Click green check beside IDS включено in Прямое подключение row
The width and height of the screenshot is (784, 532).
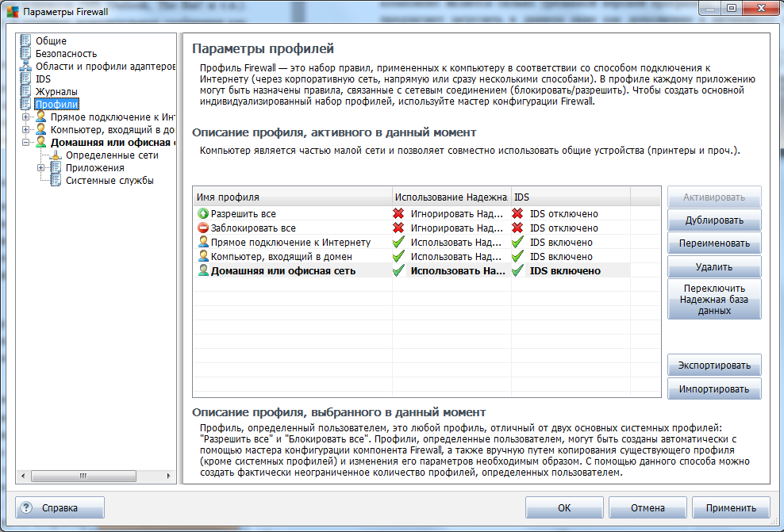click(517, 242)
